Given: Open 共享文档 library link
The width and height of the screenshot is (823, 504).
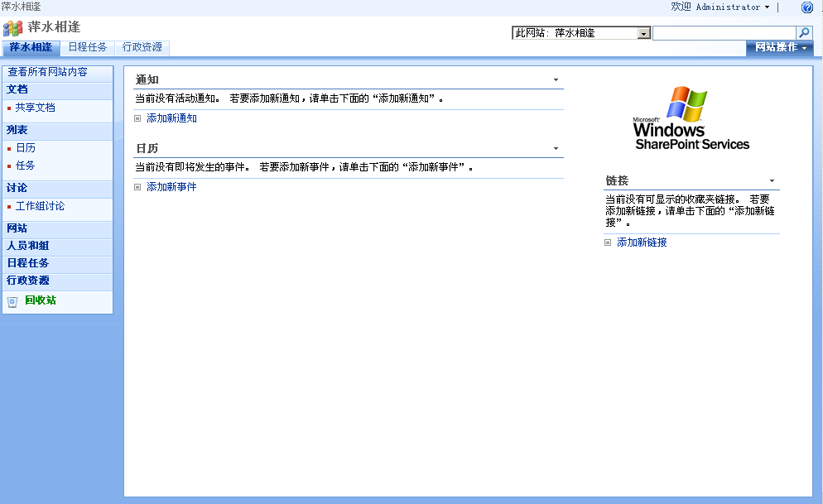Looking at the screenshot, I should pos(35,108).
